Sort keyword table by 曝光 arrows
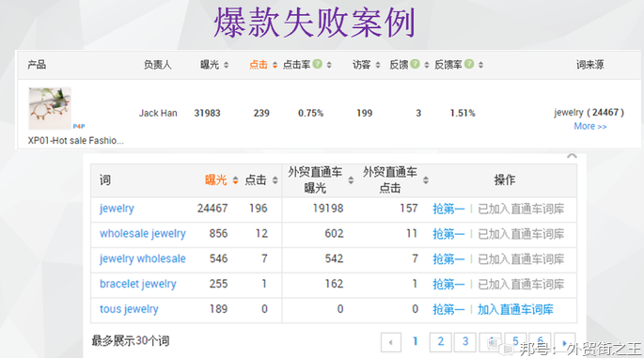 [x=235, y=180]
